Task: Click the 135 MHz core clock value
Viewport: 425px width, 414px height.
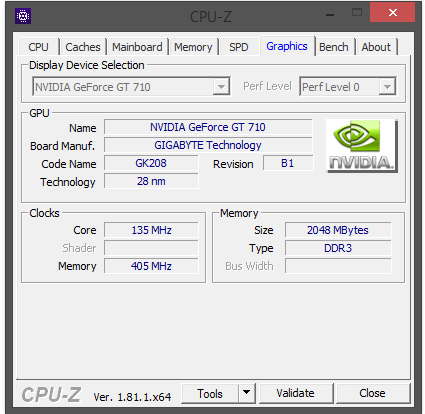Action: pyautogui.click(x=151, y=230)
